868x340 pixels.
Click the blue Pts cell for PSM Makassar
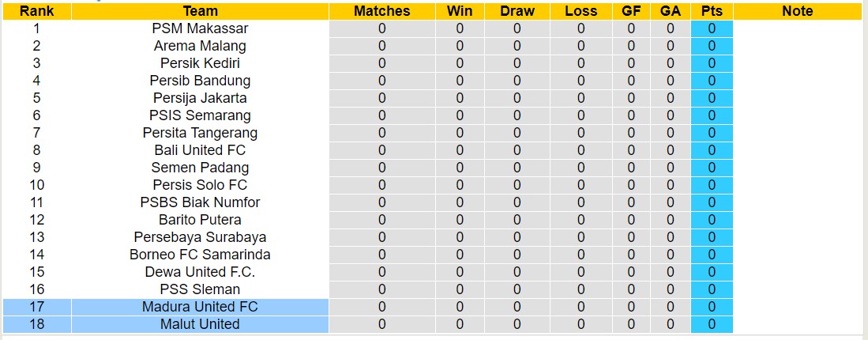coord(711,28)
